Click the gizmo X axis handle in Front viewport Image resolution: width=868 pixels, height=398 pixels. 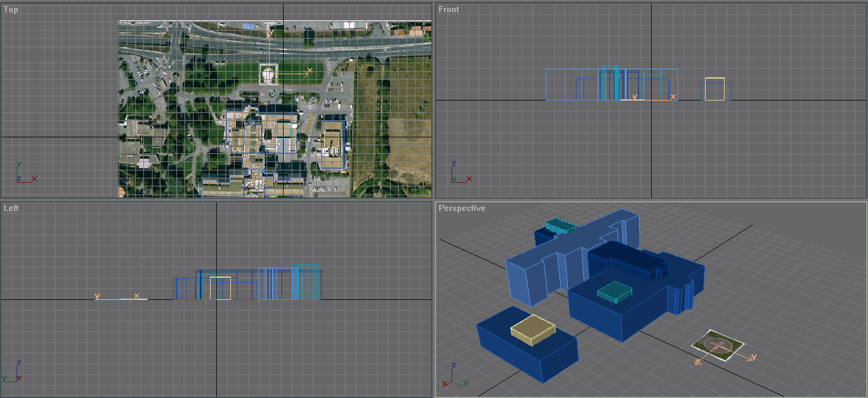tap(673, 96)
